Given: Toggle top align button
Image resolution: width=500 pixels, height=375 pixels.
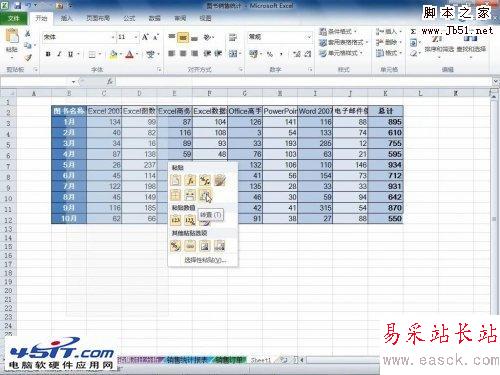Looking at the screenshot, I should pos(171,37).
